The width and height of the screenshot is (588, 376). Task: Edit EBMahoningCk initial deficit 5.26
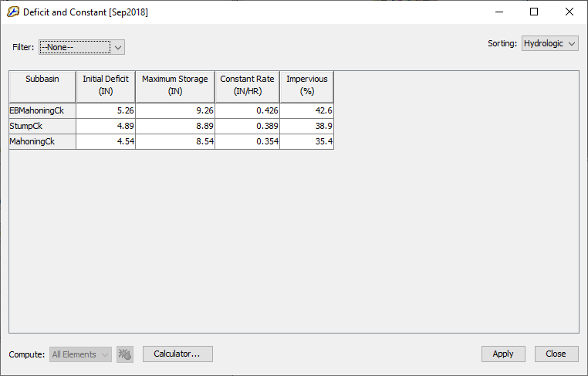point(106,110)
